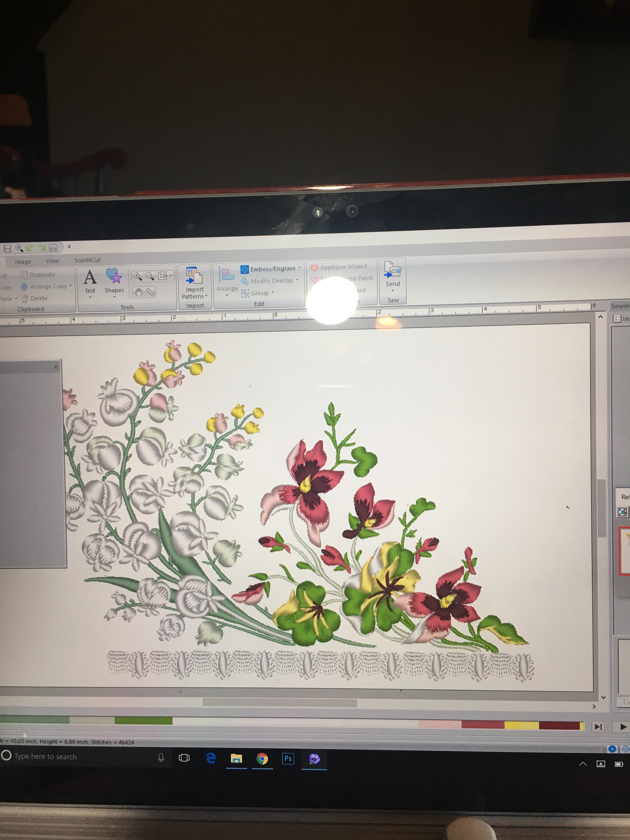630x840 pixels.
Task: Open the Arrange Copy dropdown
Action: [70, 286]
